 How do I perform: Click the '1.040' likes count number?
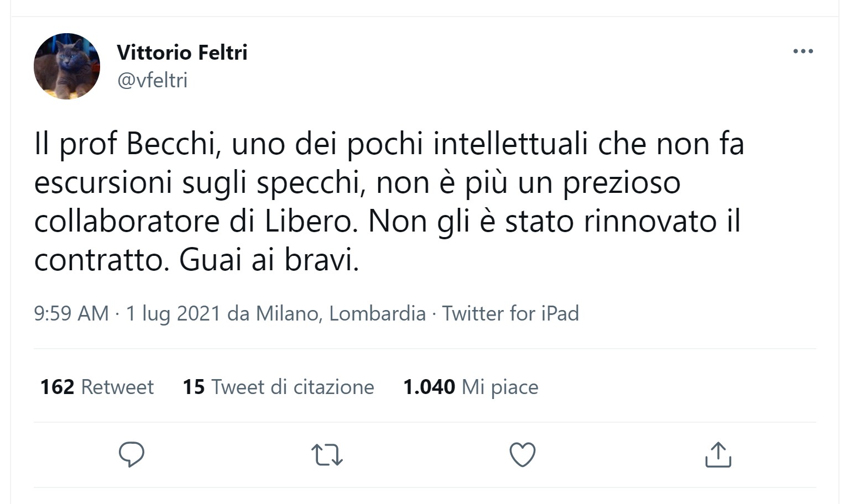coord(429,387)
